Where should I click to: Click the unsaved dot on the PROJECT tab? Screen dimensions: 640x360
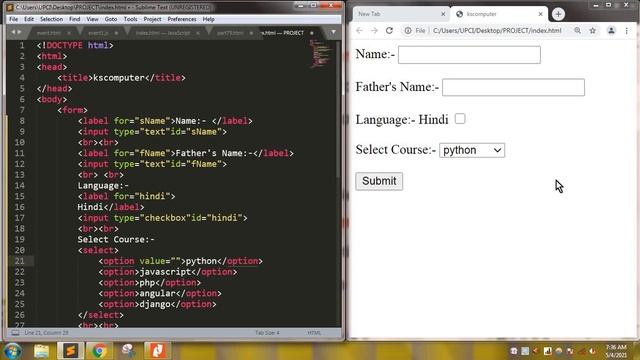pos(312,33)
